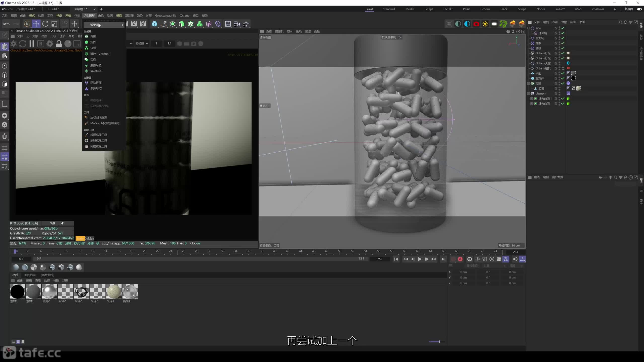
Task: Search objects with magnifier in Object Manager
Action: pyautogui.click(x=620, y=22)
